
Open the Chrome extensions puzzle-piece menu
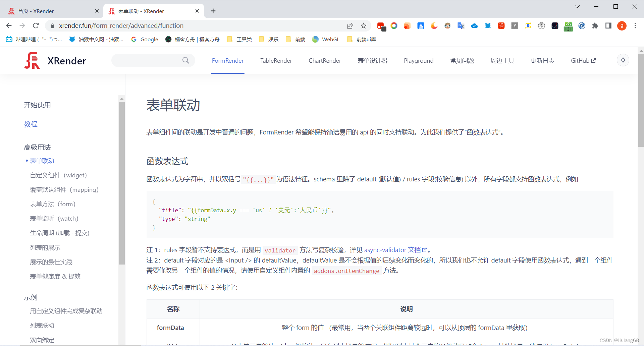595,26
